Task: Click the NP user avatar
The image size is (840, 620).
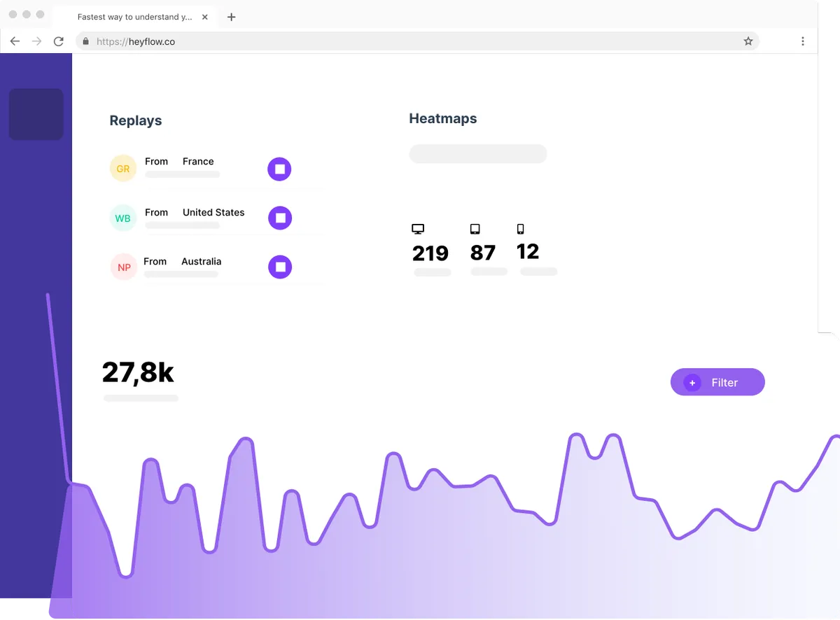Action: pos(124,267)
